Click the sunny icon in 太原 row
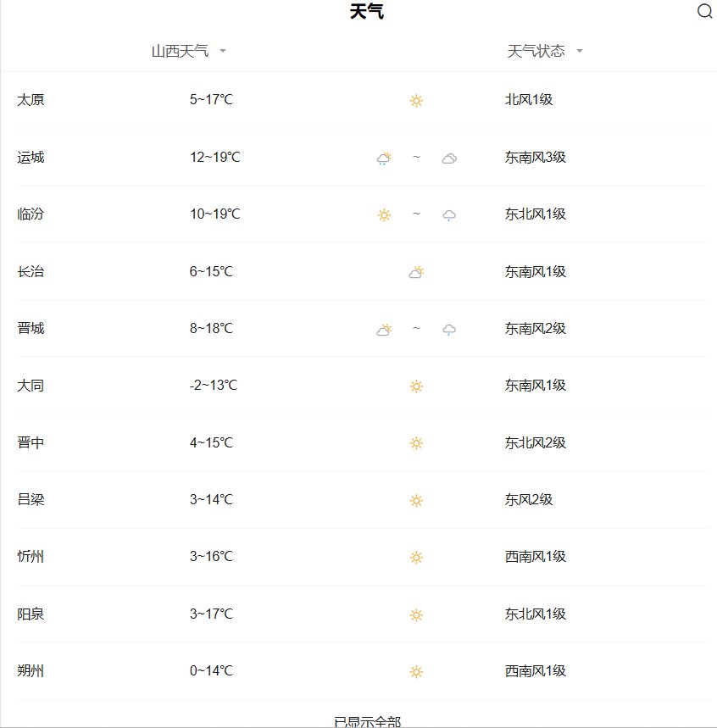The width and height of the screenshot is (717, 728). [416, 100]
